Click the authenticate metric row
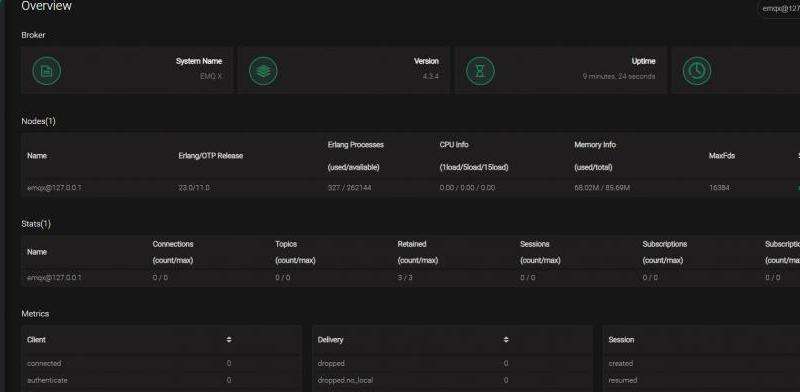 pos(161,380)
